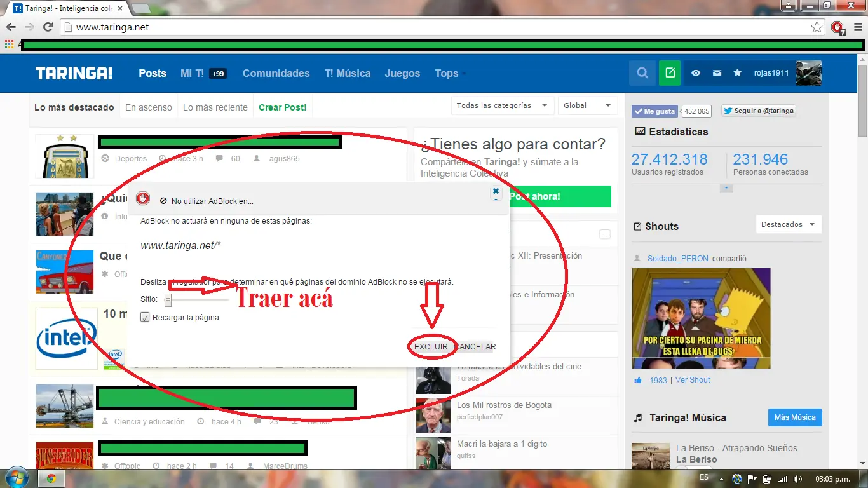
Task: Click the AdBlock stop-sign icon in the dialog
Action: (143, 198)
